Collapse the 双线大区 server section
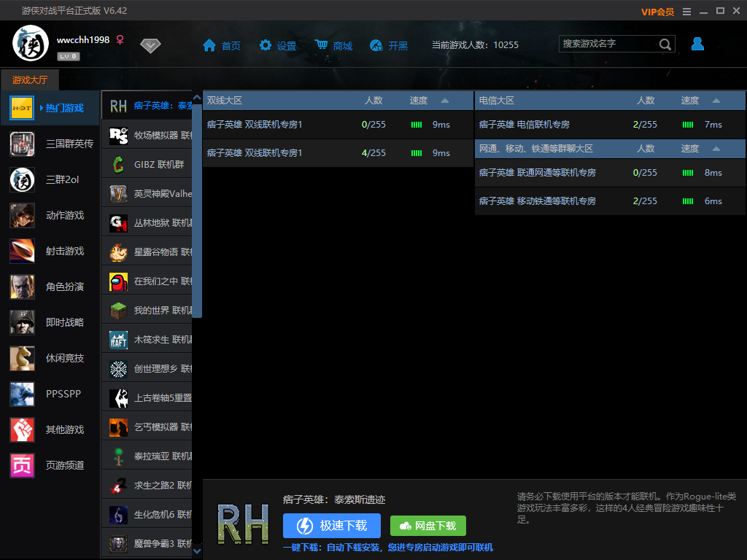747x560 pixels. [445, 101]
